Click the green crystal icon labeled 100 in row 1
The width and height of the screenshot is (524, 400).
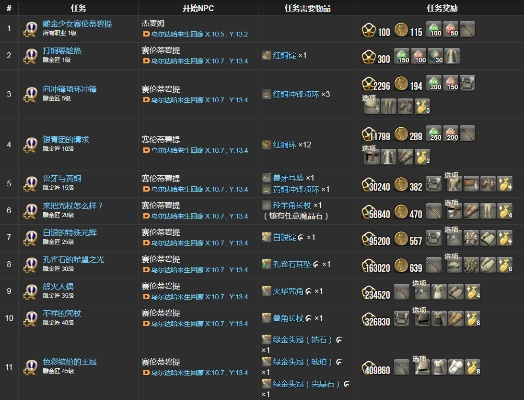(434, 29)
